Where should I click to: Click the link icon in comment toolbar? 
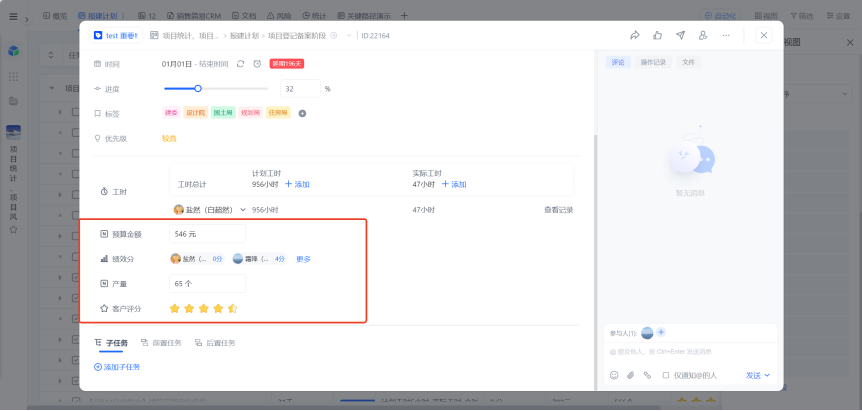tap(647, 375)
